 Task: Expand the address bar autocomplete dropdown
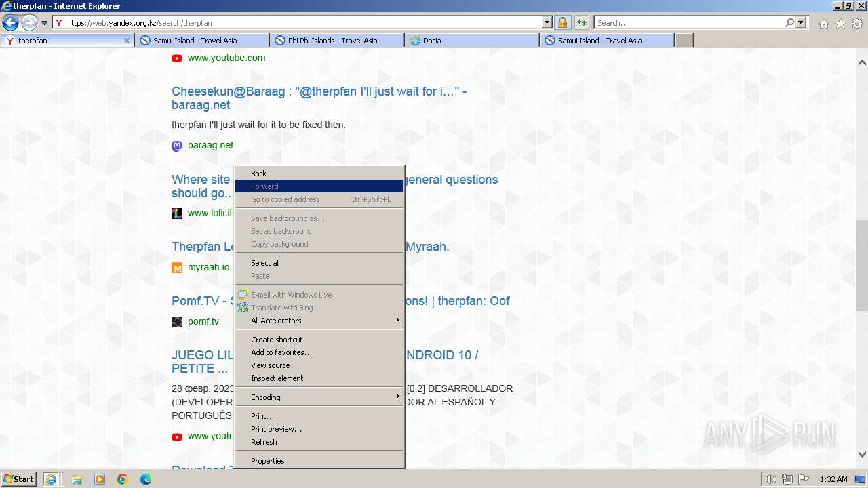point(547,23)
